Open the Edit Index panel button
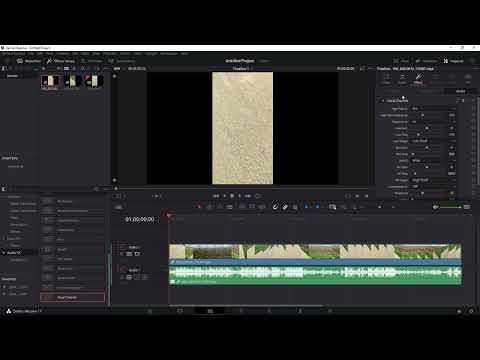The height and width of the screenshot is (360, 480). pyautogui.click(x=92, y=61)
